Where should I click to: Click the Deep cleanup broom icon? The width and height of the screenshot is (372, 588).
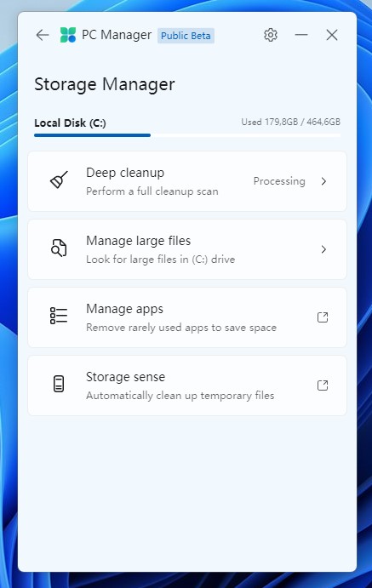[60, 180]
